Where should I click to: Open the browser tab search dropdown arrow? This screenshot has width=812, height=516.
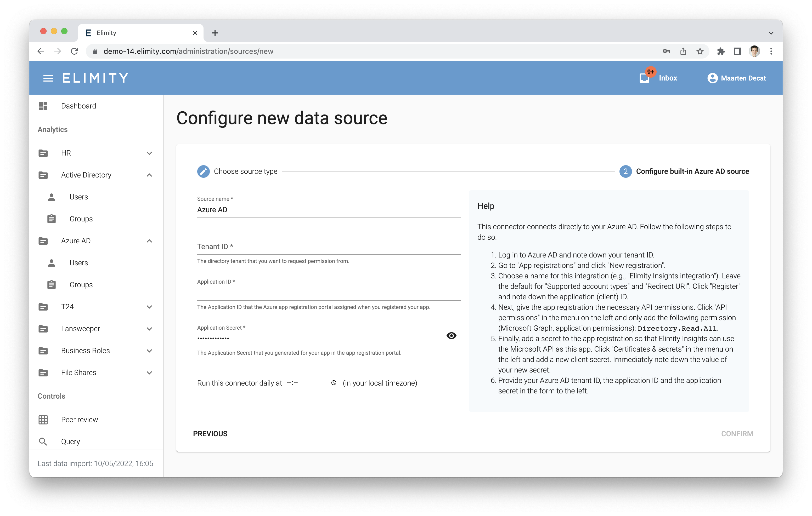771,33
